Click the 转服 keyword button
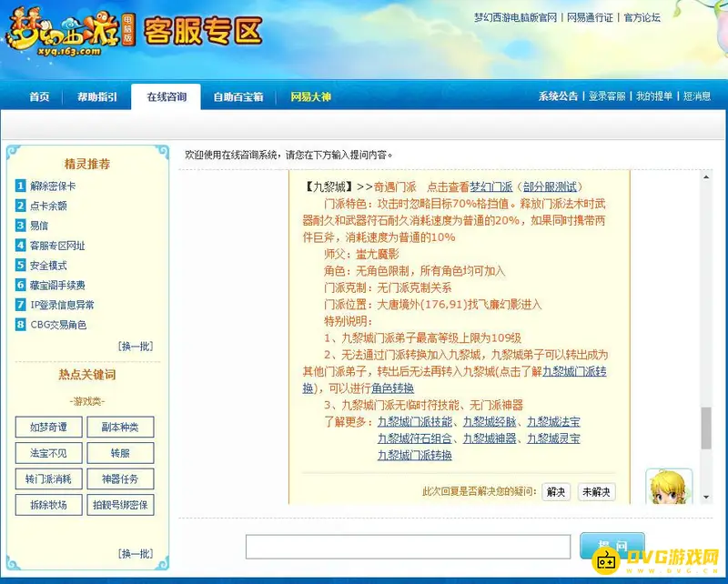Image resolution: width=728 pixels, height=584 pixels. (120, 453)
